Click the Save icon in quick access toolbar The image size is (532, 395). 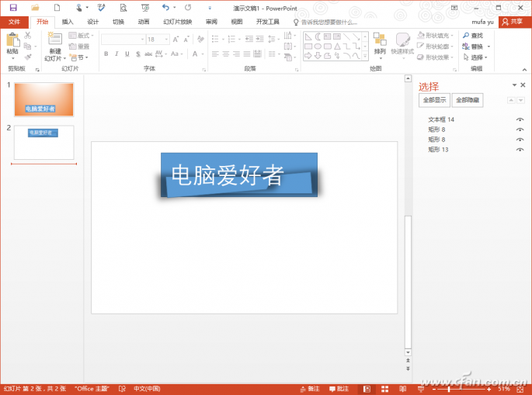pyautogui.click(x=13, y=8)
